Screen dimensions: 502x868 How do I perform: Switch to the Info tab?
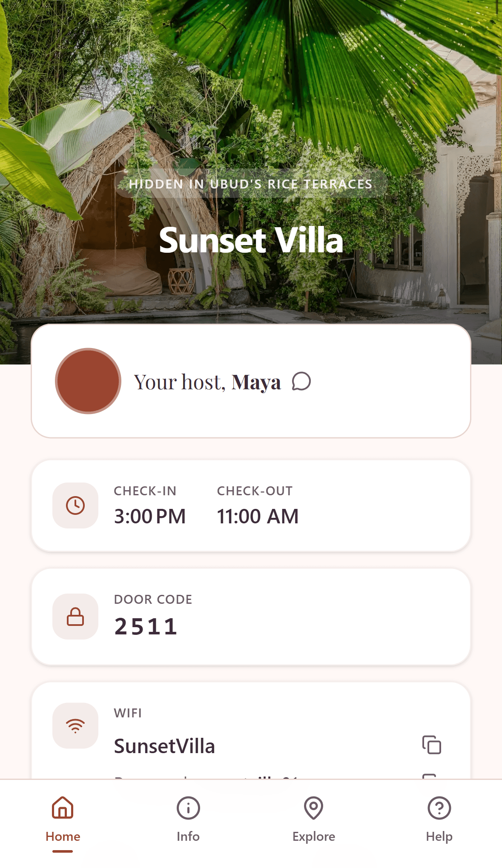click(188, 836)
